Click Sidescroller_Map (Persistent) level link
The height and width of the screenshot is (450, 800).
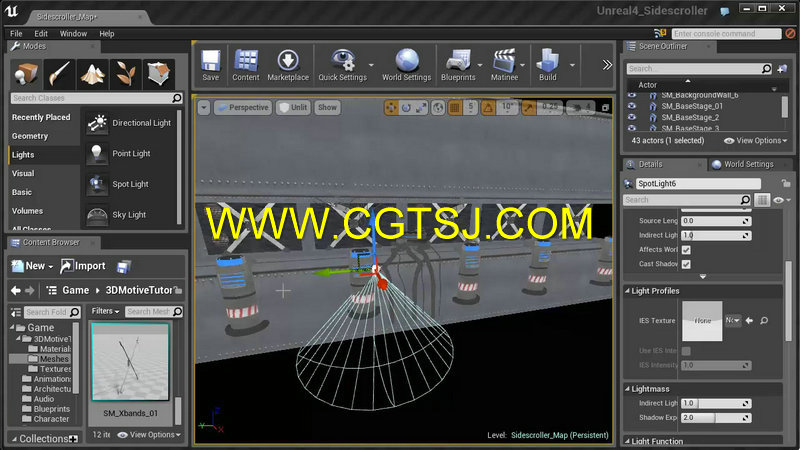pyautogui.click(x=560, y=435)
